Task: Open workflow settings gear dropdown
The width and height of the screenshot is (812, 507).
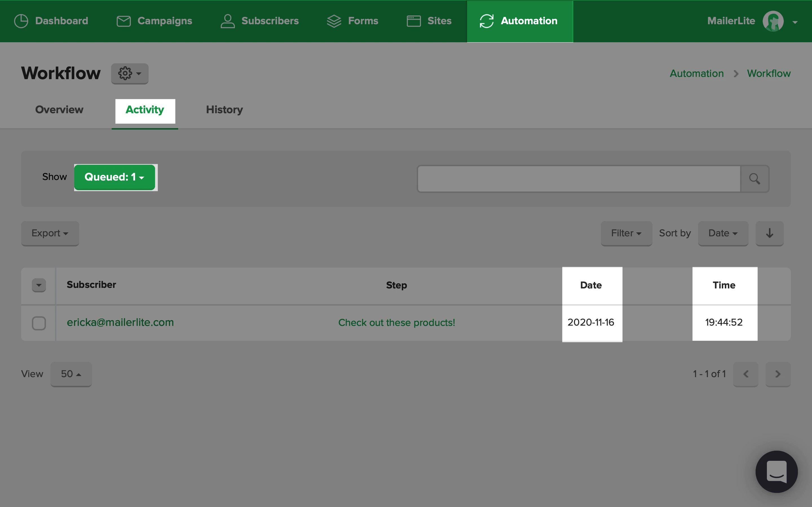Action: click(x=129, y=74)
